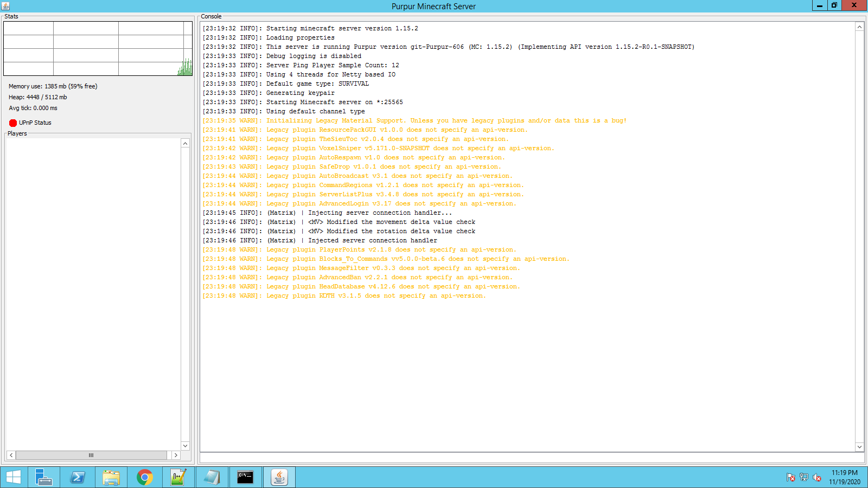Viewport: 868px width, 488px height.
Task: Click the 'Server Ping Player Sample Count: 12' line
Action: [301, 65]
